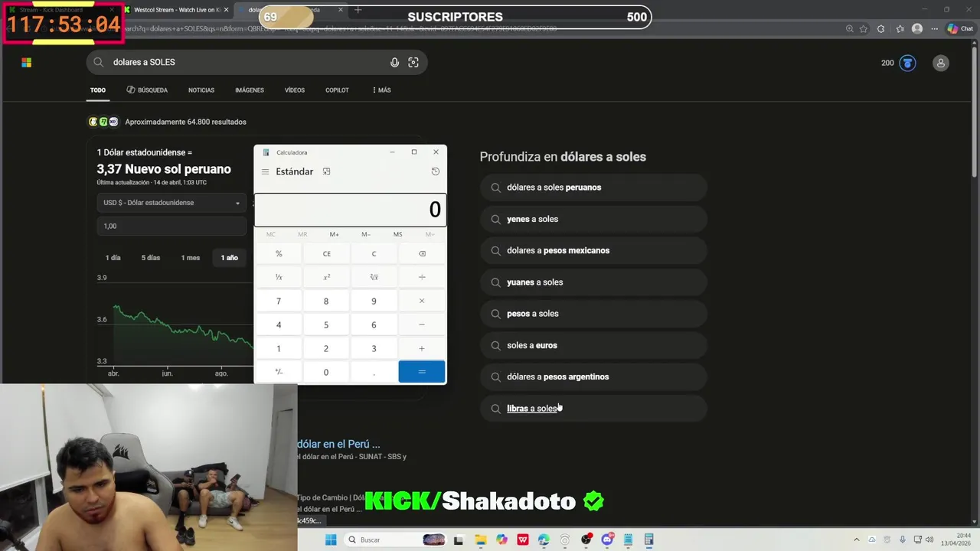Open suggestion 'pesos a soles'

coord(593,314)
